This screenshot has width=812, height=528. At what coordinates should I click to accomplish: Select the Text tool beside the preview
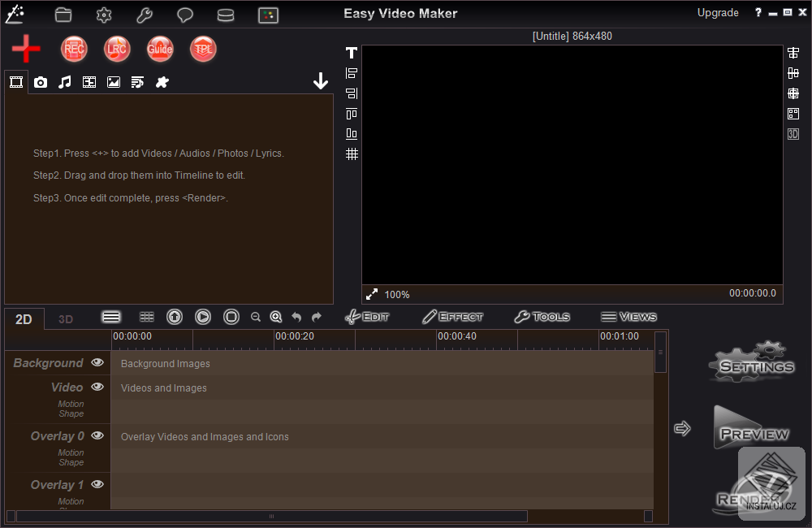[x=352, y=53]
